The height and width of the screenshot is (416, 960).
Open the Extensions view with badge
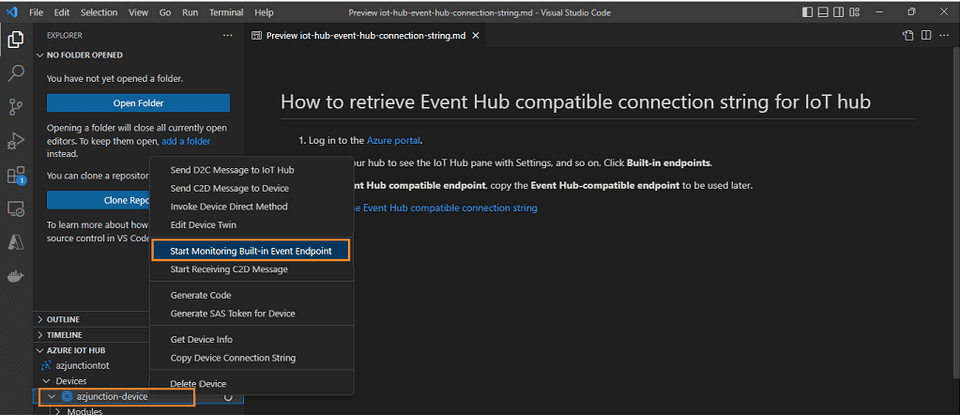pyautogui.click(x=16, y=175)
